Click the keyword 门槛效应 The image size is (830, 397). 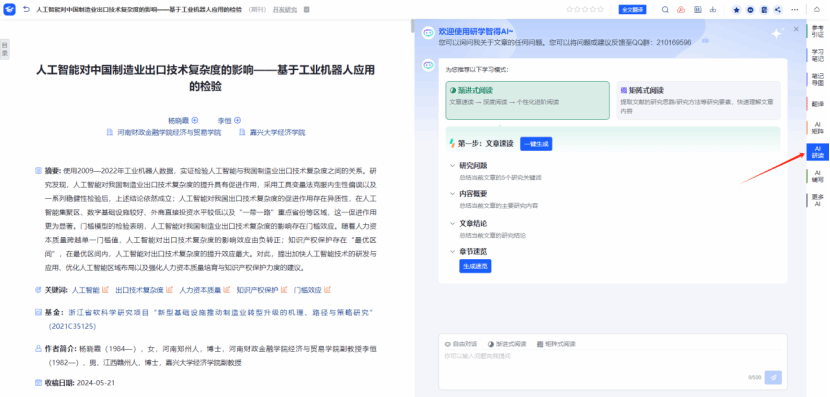point(308,290)
